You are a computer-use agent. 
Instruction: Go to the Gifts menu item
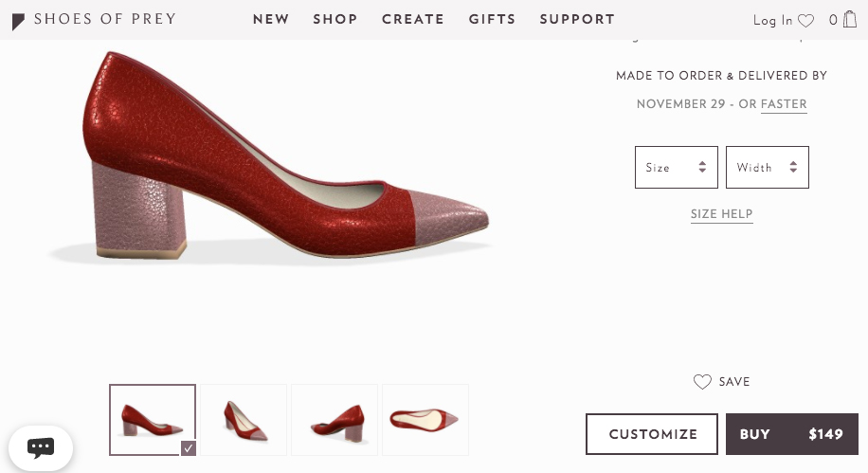click(492, 19)
